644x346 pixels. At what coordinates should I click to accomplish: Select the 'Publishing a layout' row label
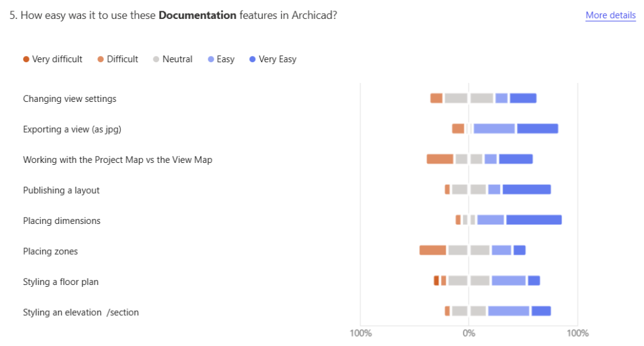[61, 190]
